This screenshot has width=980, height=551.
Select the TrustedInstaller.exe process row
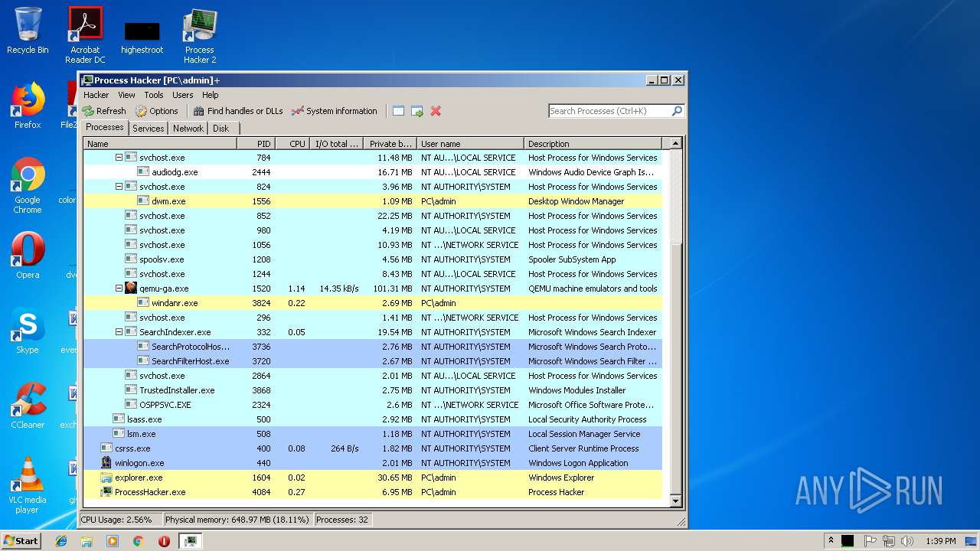pos(372,390)
